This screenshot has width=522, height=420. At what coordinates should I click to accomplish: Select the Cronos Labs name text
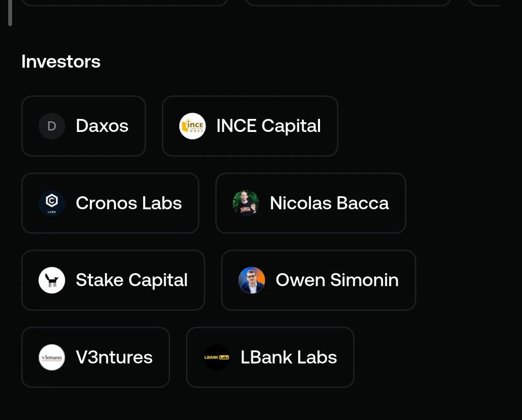(x=129, y=203)
